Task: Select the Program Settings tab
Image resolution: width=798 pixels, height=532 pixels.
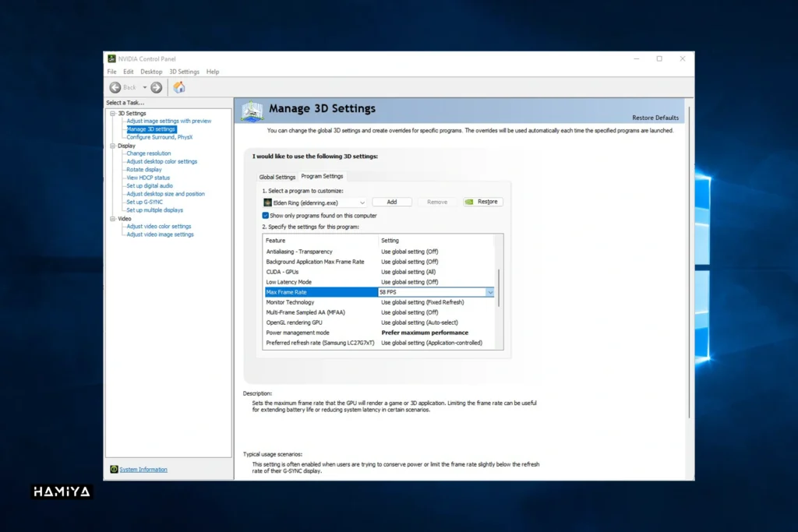Action: pos(322,176)
